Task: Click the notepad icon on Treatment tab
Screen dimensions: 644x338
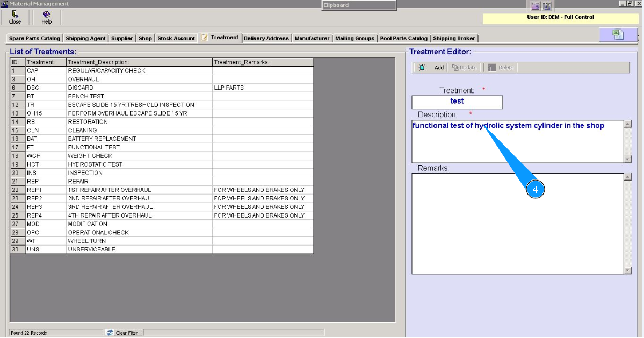Action: [205, 38]
